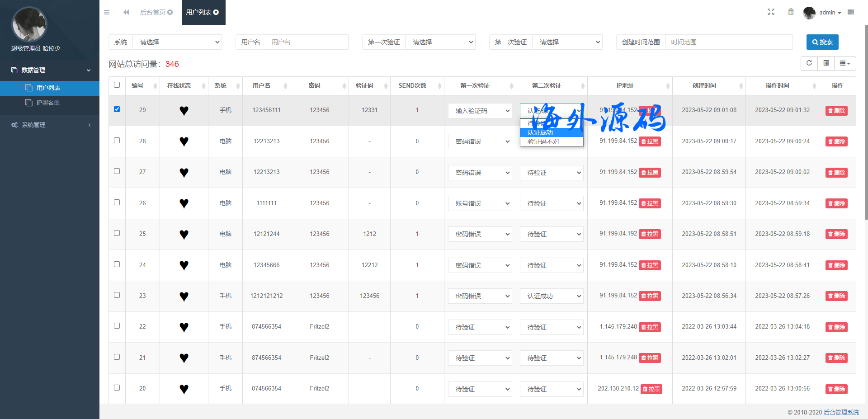Click the blue 搜索 search button
The image size is (868, 419).
click(822, 42)
